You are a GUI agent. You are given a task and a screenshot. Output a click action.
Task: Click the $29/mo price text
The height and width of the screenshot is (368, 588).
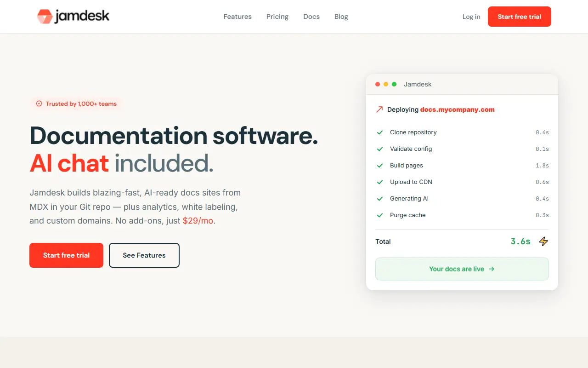[198, 221]
